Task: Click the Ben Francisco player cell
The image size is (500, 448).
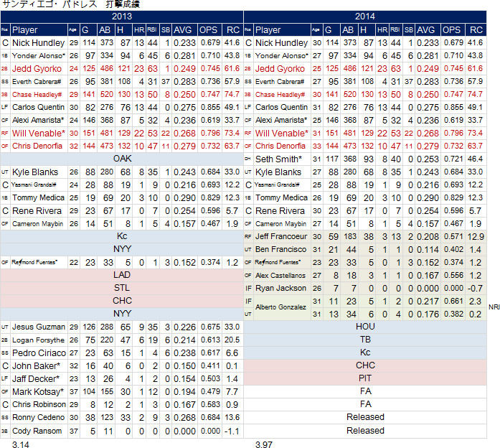Action: (x=282, y=249)
